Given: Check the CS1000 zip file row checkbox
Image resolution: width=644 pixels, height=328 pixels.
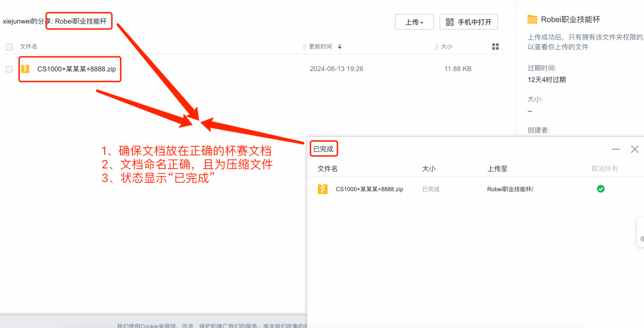Looking at the screenshot, I should (x=9, y=69).
